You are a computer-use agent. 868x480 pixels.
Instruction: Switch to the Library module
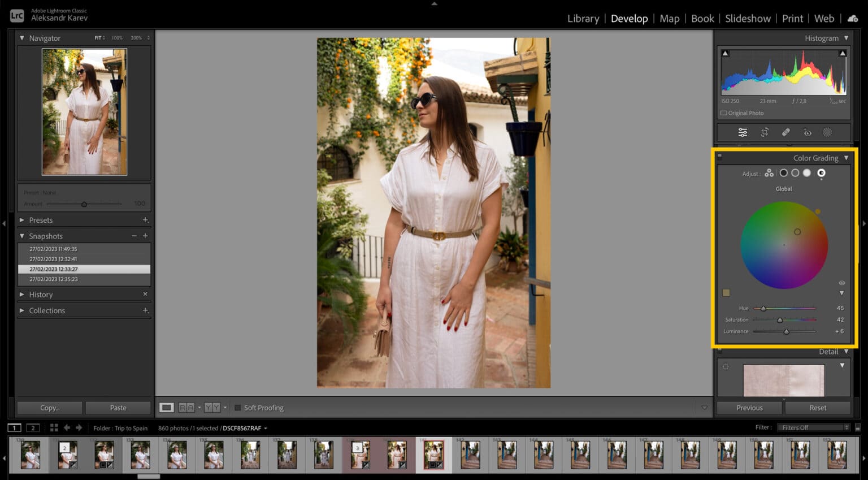[x=583, y=19]
